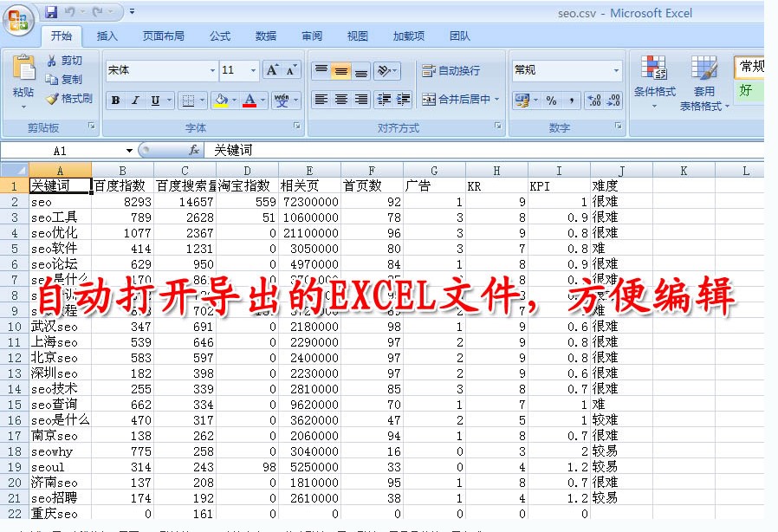778x532 pixels.
Task: Open the 数字 group dialog launcher
Action: (x=619, y=126)
